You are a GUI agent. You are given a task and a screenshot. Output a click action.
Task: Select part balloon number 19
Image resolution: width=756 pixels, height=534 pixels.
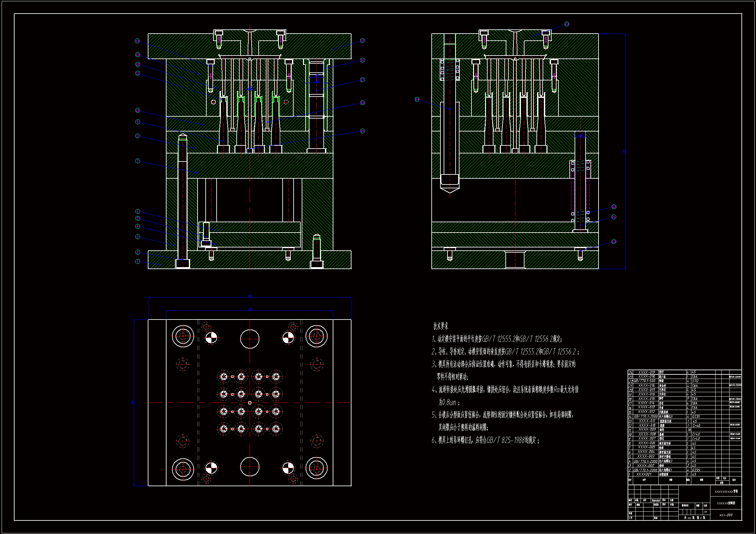(362, 131)
